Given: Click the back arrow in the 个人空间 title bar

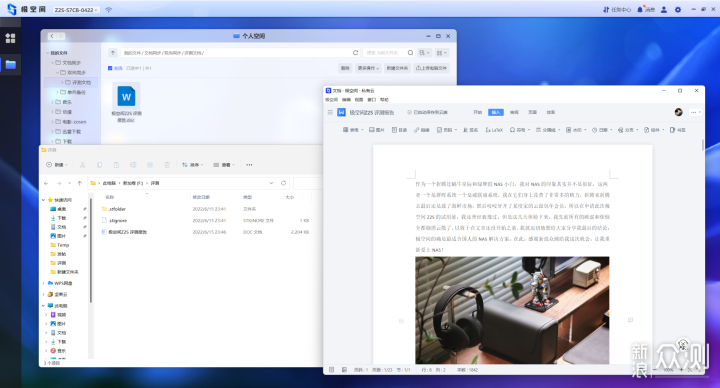Looking at the screenshot, I should coord(52,36).
